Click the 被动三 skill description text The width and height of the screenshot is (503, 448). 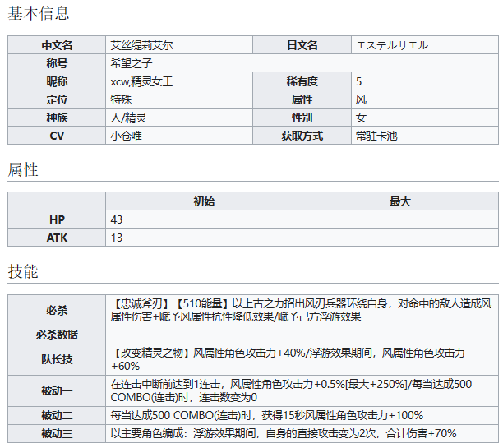[x=284, y=433]
